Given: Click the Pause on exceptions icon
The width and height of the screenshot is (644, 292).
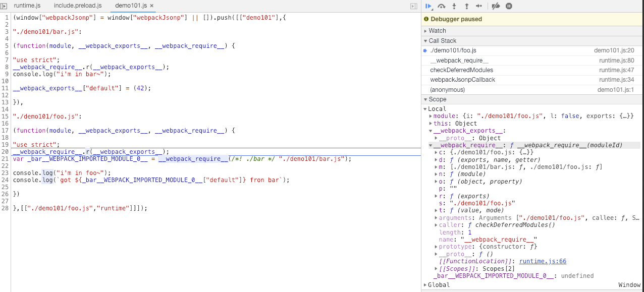Looking at the screenshot, I should [x=509, y=6].
